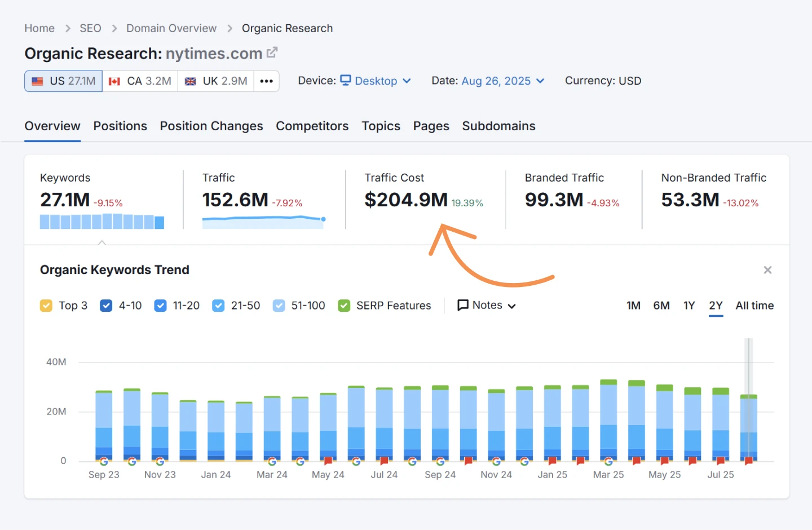
Task: Uncheck the SERP Features checkbox
Action: (344, 306)
